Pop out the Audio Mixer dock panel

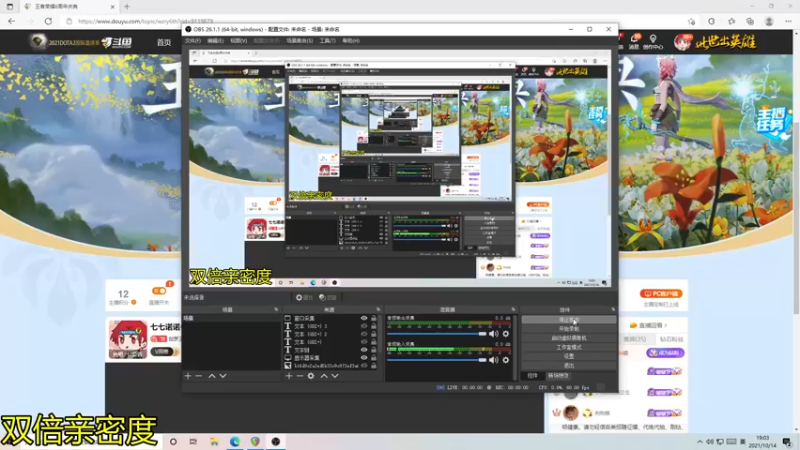click(513, 310)
